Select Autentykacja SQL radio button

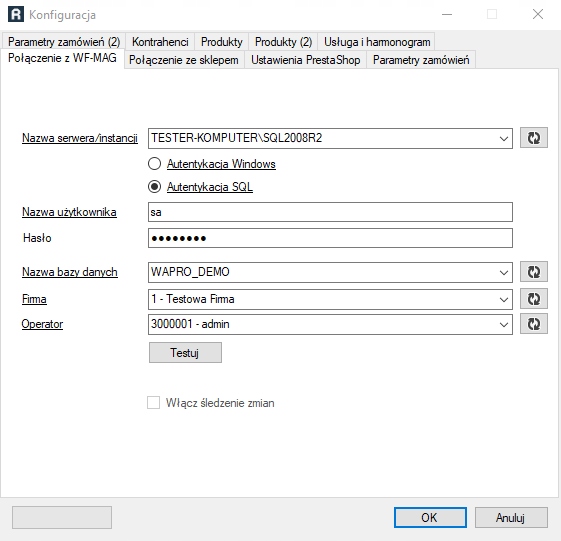point(154,187)
